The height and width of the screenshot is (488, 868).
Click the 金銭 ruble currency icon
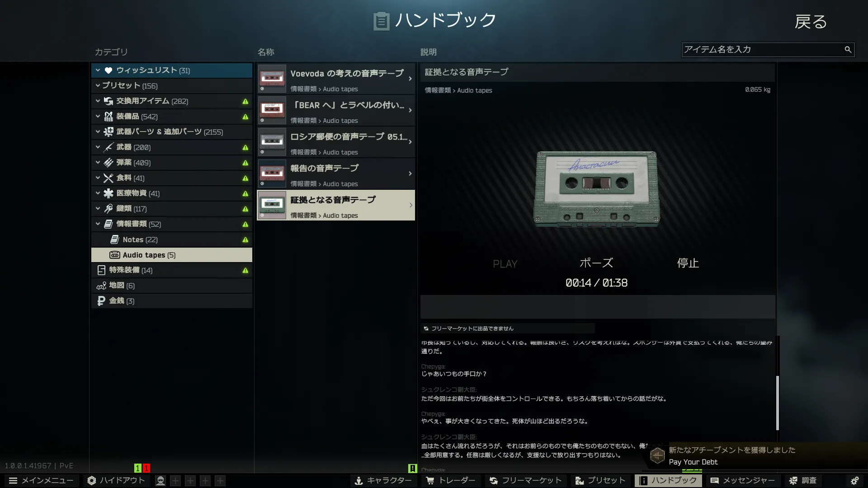(101, 301)
